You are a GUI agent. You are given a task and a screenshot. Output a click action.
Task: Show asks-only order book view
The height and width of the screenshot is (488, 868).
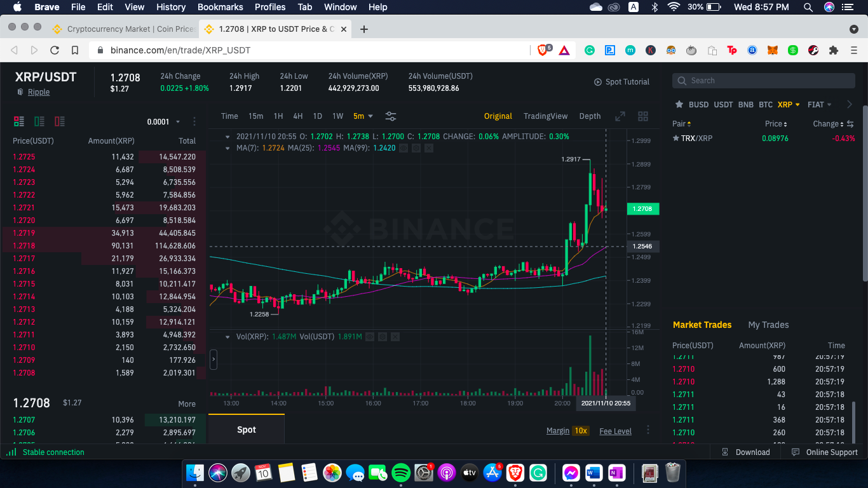[60, 121]
